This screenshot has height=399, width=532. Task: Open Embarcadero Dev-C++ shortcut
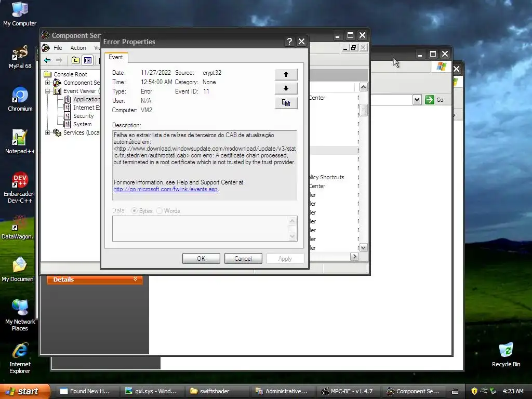[19, 187]
